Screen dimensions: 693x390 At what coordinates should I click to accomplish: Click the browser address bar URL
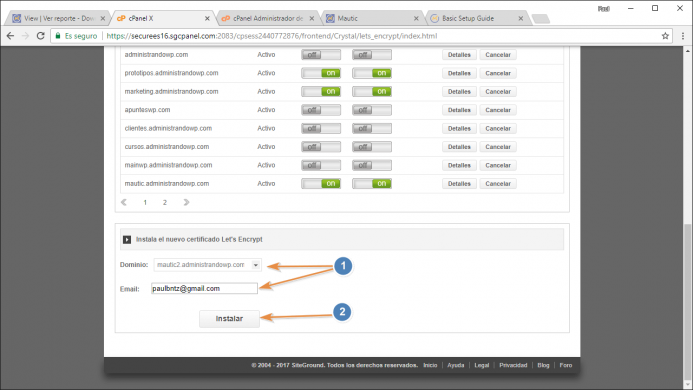272,36
